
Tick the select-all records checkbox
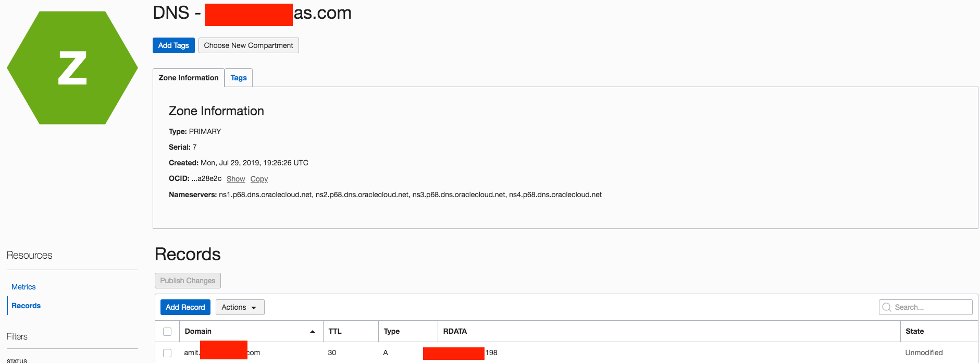point(167,332)
